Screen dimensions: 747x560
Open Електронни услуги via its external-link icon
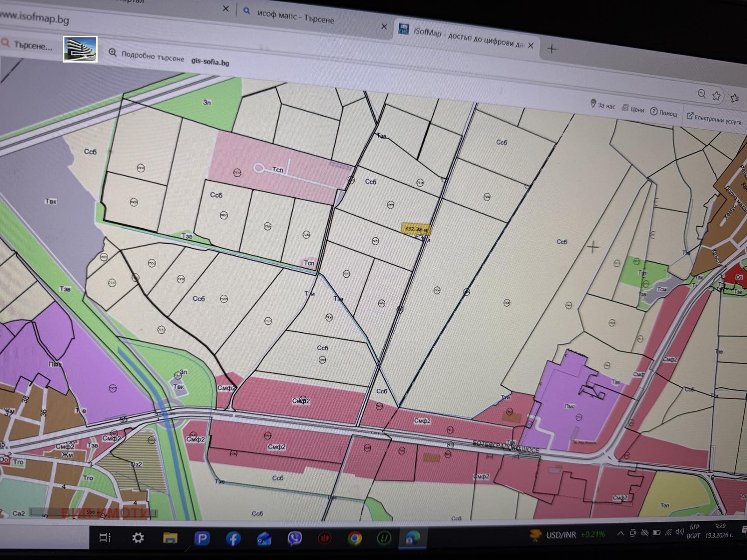pos(690,115)
